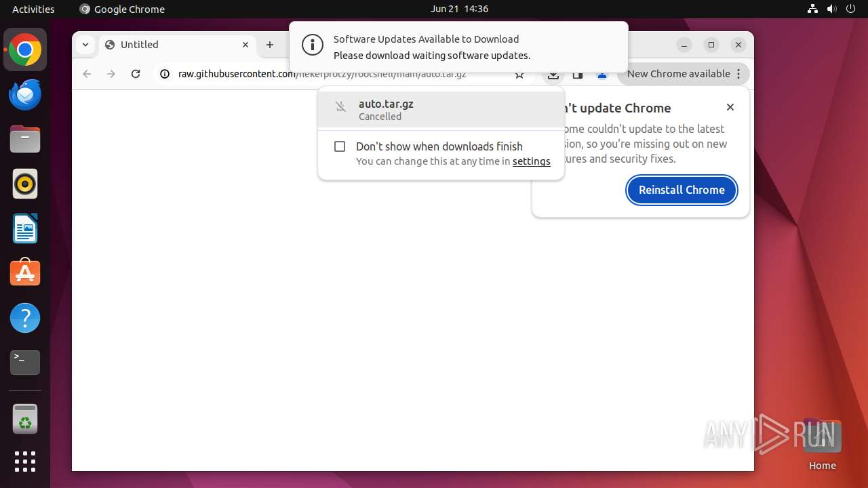Launch Terminal from the dock
The height and width of the screenshot is (488, 868).
(25, 363)
